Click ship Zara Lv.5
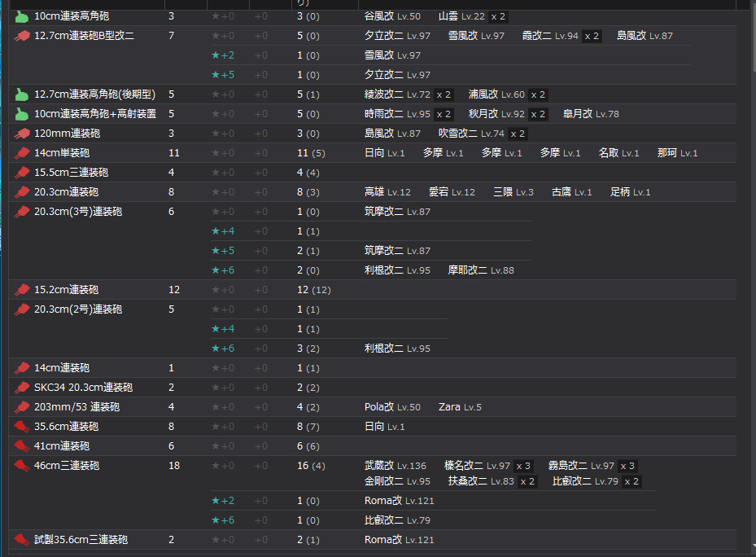 click(x=460, y=407)
